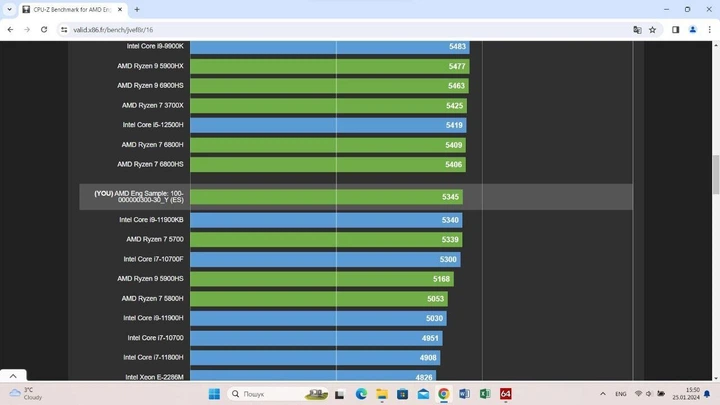720x405 pixels.
Task: Open the volume control icon
Action: click(649, 394)
